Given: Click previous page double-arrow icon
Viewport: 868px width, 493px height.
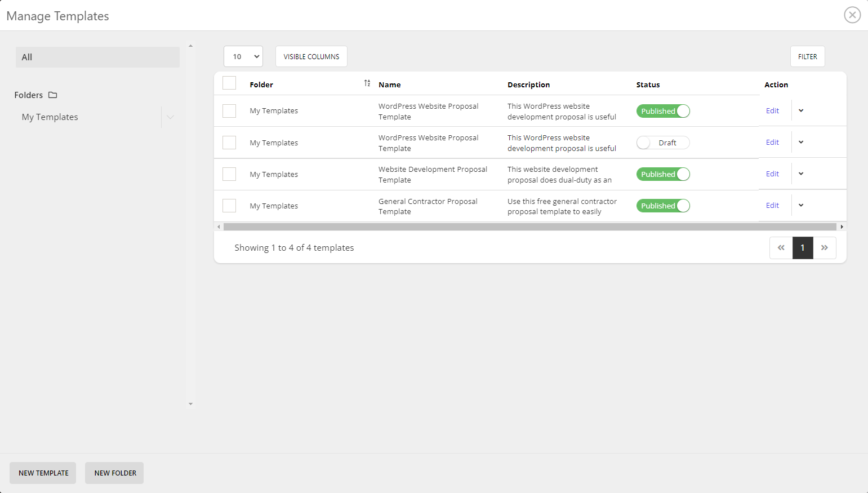Looking at the screenshot, I should pos(781,247).
